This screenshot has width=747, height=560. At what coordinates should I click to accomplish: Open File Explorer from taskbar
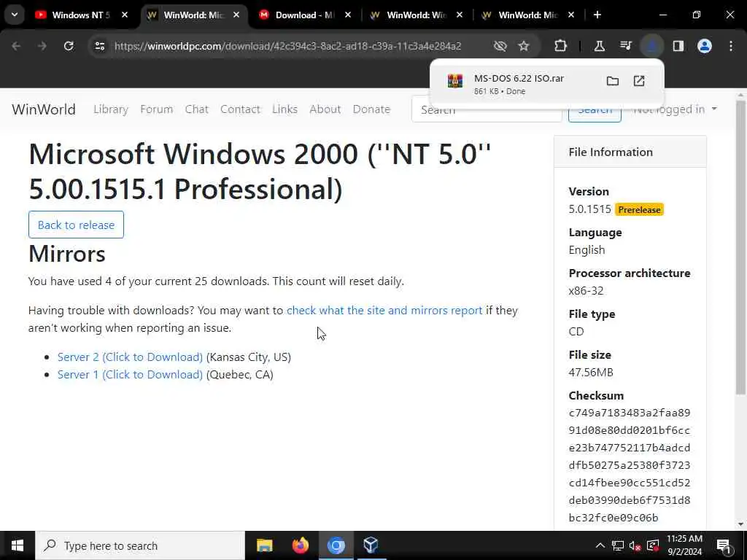click(x=265, y=545)
